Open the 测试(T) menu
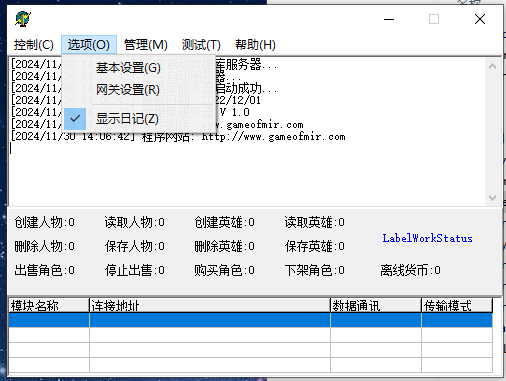 (201, 45)
